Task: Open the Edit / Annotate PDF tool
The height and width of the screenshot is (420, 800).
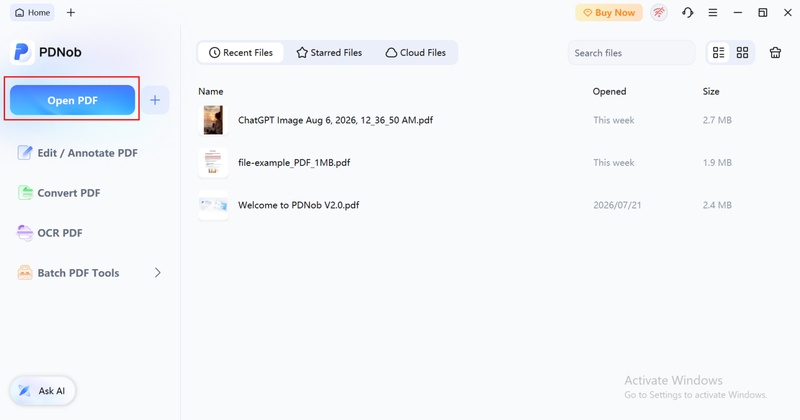Action: (78, 153)
